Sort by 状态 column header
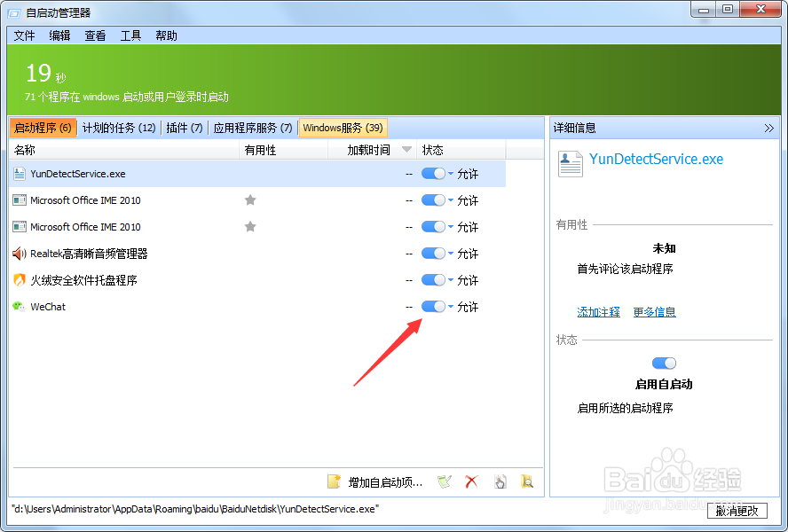Viewport: 788px width, 532px height. [461, 150]
